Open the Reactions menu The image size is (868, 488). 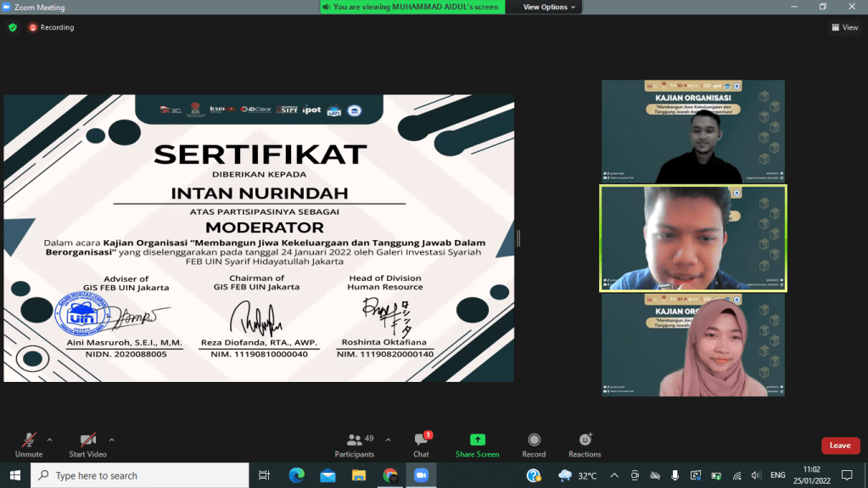pos(585,444)
